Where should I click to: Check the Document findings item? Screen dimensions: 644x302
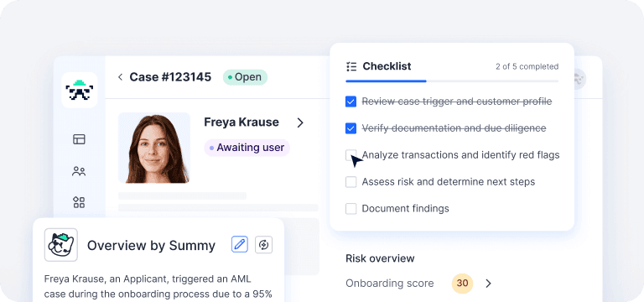351,209
